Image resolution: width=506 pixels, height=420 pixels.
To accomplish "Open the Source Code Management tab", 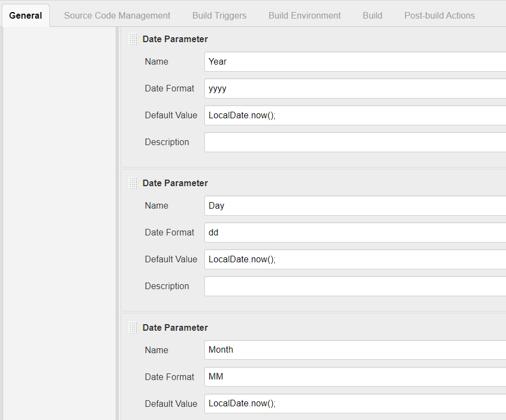I will (x=117, y=15).
